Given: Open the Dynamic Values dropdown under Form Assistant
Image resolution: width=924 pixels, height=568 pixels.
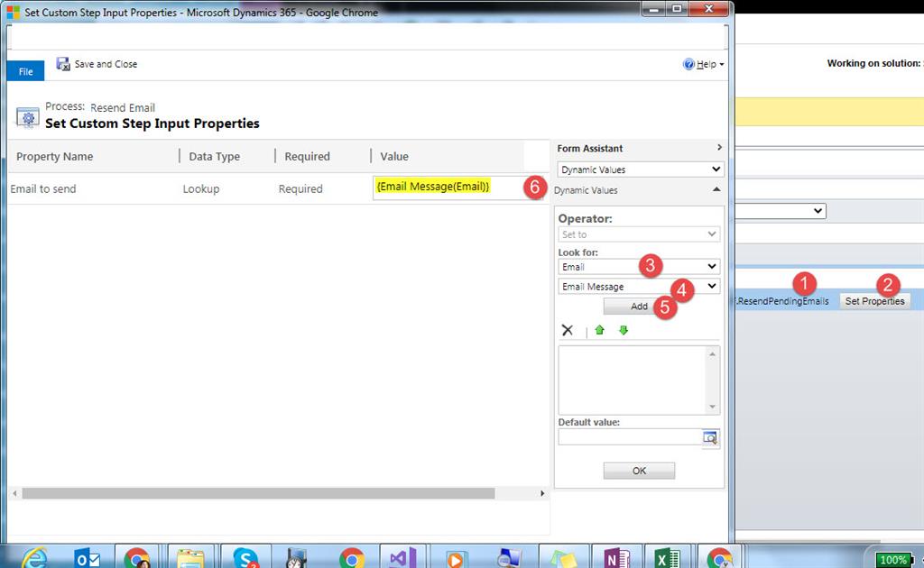Looking at the screenshot, I should (639, 169).
